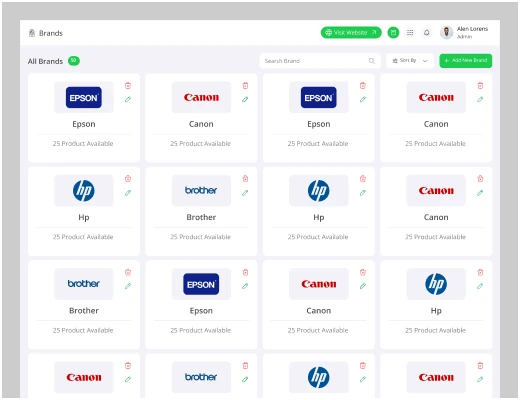
Task: Click the "Alen Lorens" user name
Action: [x=472, y=29]
